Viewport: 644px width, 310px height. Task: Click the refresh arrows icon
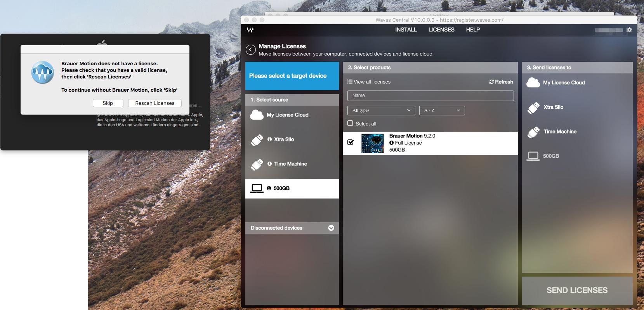click(x=491, y=82)
